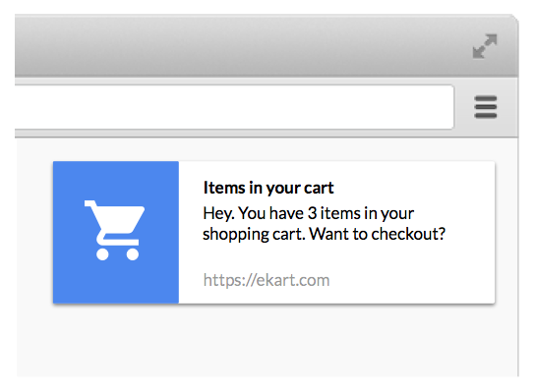The image size is (535, 392).
Task: Select the blue notification icon panel
Action: 116,232
